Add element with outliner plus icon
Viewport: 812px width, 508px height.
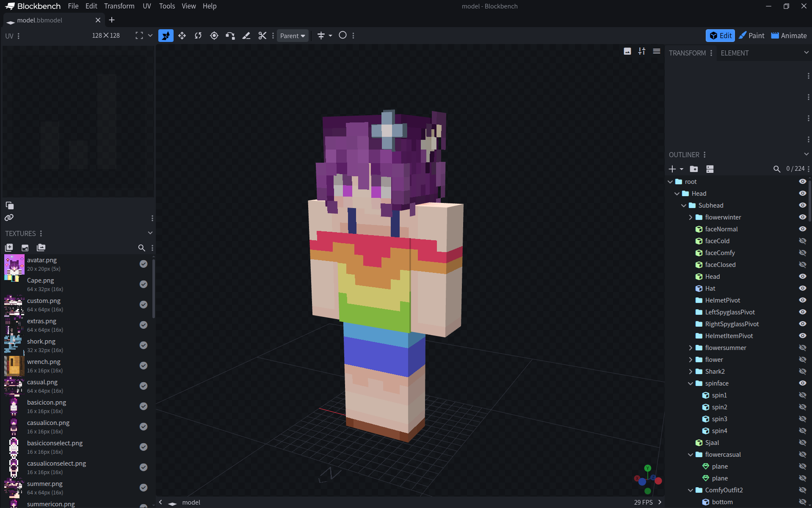(672, 169)
